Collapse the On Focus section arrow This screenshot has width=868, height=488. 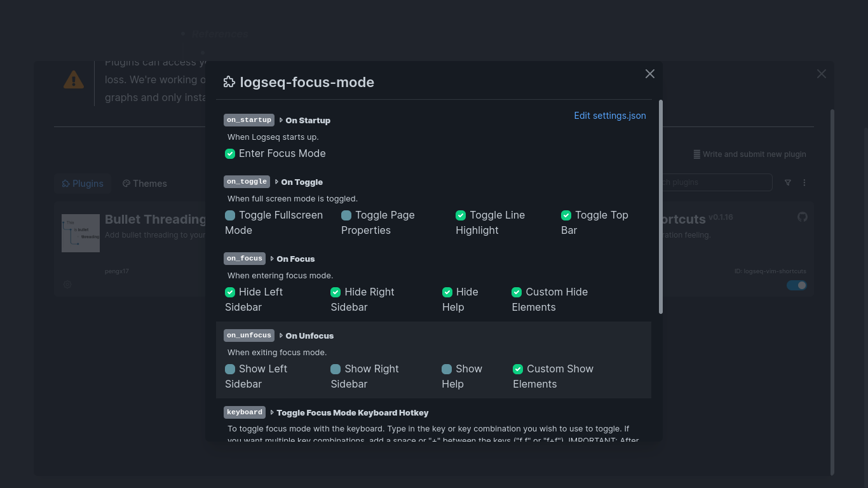point(272,259)
